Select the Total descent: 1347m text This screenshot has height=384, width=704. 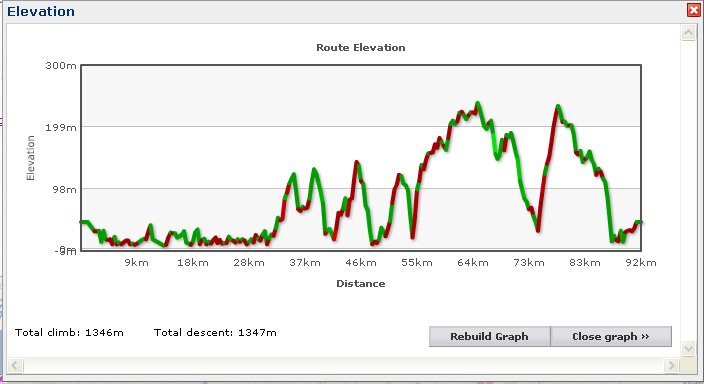point(215,333)
